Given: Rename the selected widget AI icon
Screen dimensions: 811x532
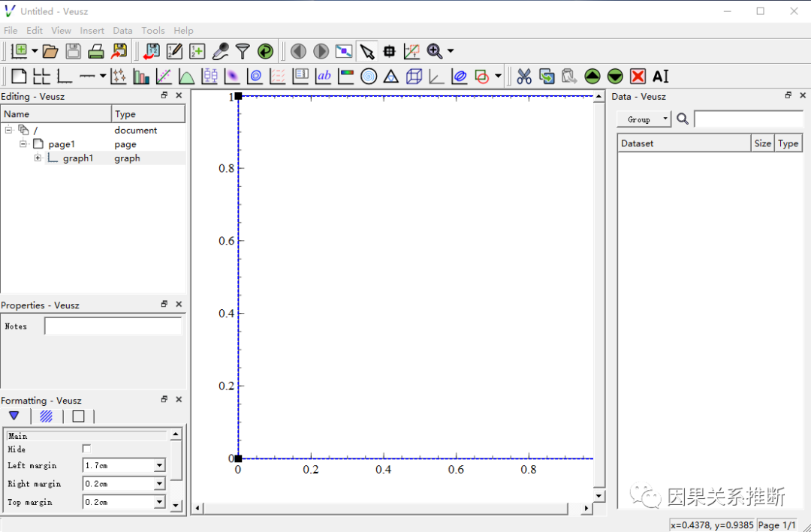Looking at the screenshot, I should click(661, 77).
